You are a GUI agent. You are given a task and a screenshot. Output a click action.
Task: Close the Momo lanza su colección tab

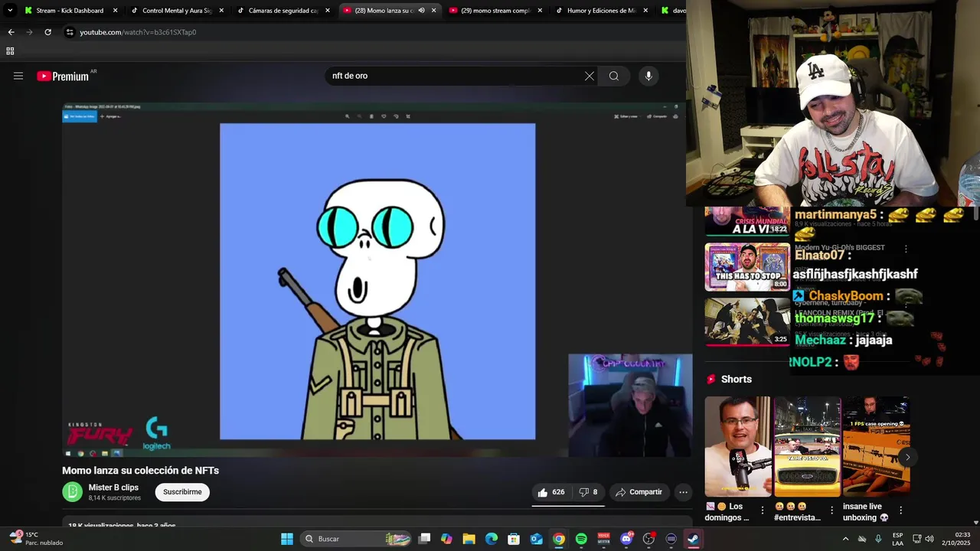(x=433, y=11)
